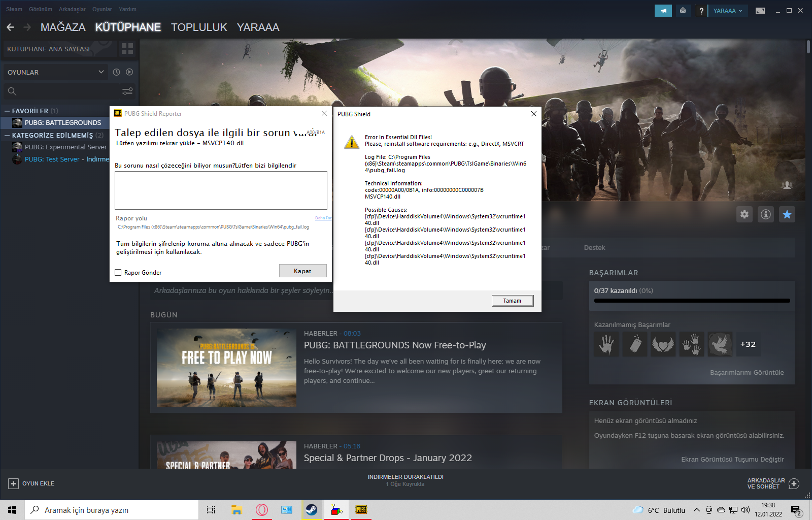Switch library to grid view icon
The width and height of the screenshot is (812, 520).
tap(127, 49)
